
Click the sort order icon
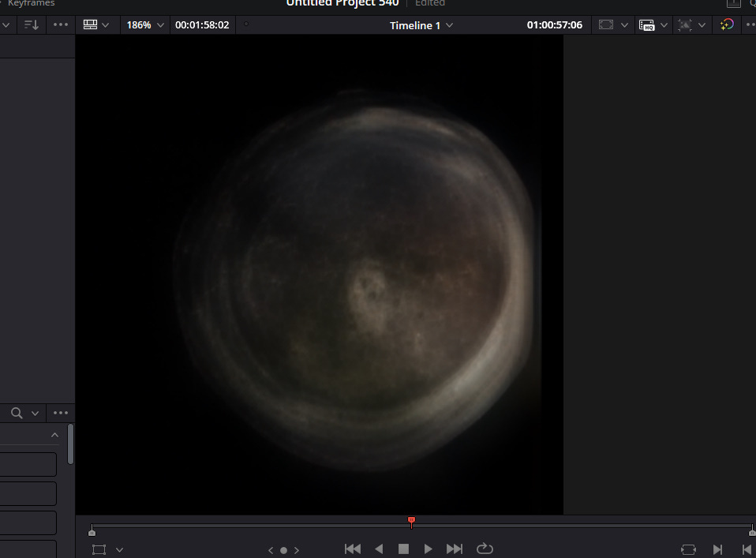pos(32,25)
